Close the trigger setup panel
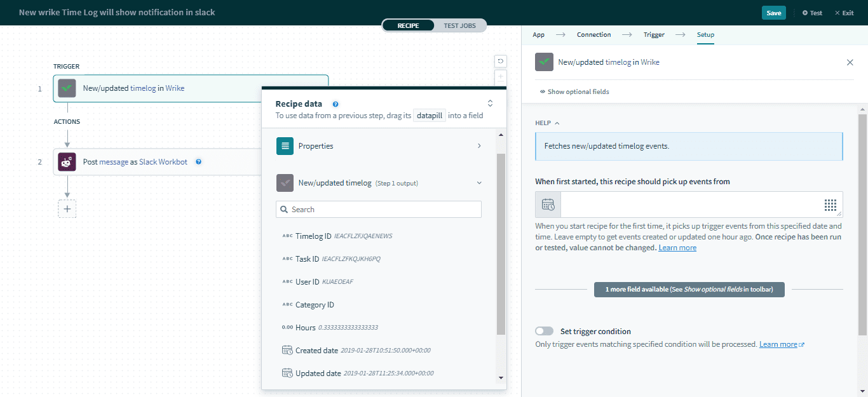 [x=850, y=62]
